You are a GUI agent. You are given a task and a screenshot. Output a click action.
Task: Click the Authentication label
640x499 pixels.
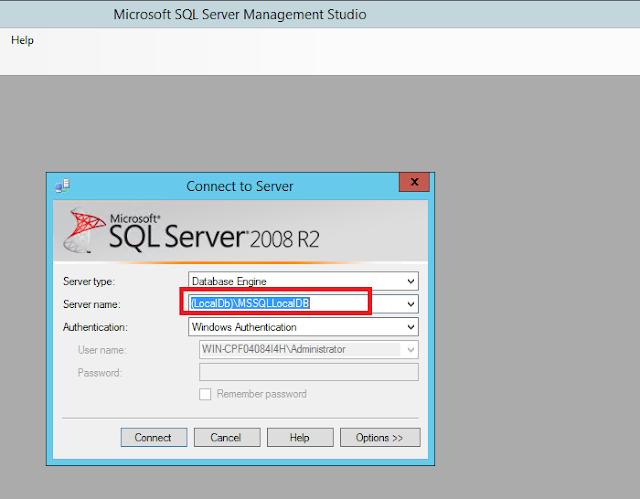click(95, 327)
